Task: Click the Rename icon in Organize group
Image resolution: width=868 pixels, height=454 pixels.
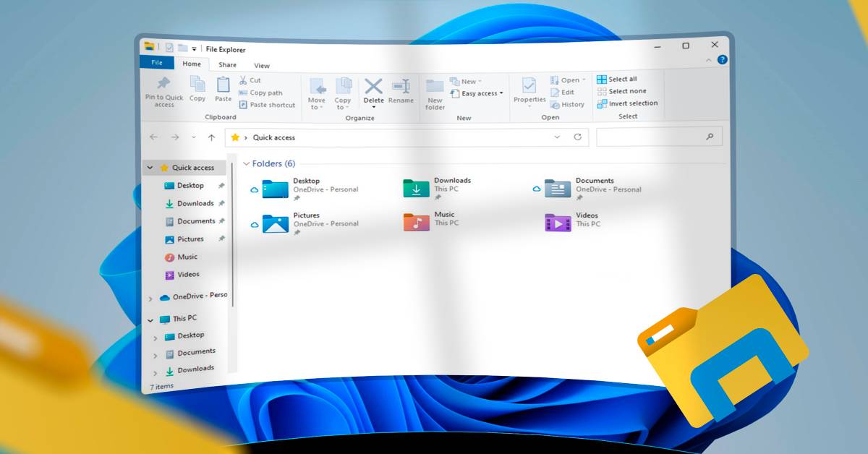Action: point(401,86)
